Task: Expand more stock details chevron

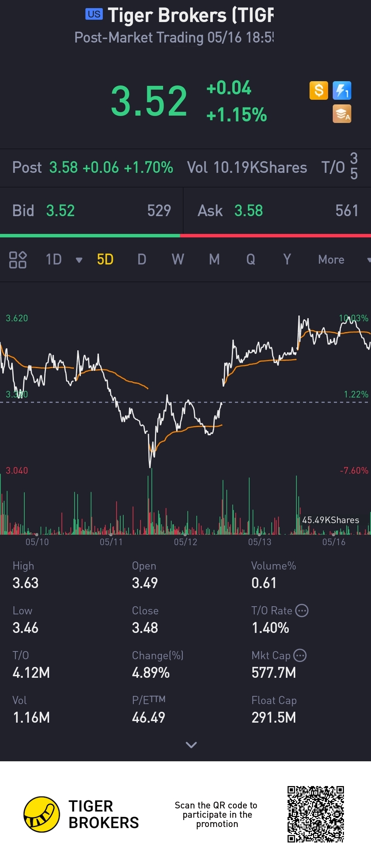Action: (191, 745)
